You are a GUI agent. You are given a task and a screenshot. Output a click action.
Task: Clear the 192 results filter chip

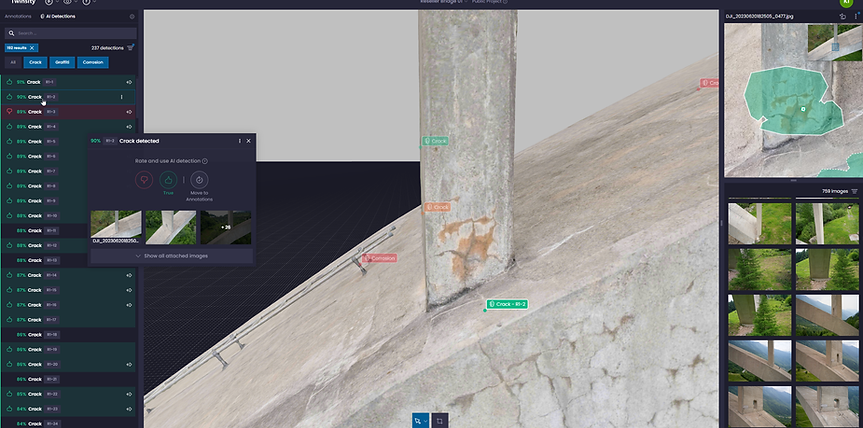(32, 48)
